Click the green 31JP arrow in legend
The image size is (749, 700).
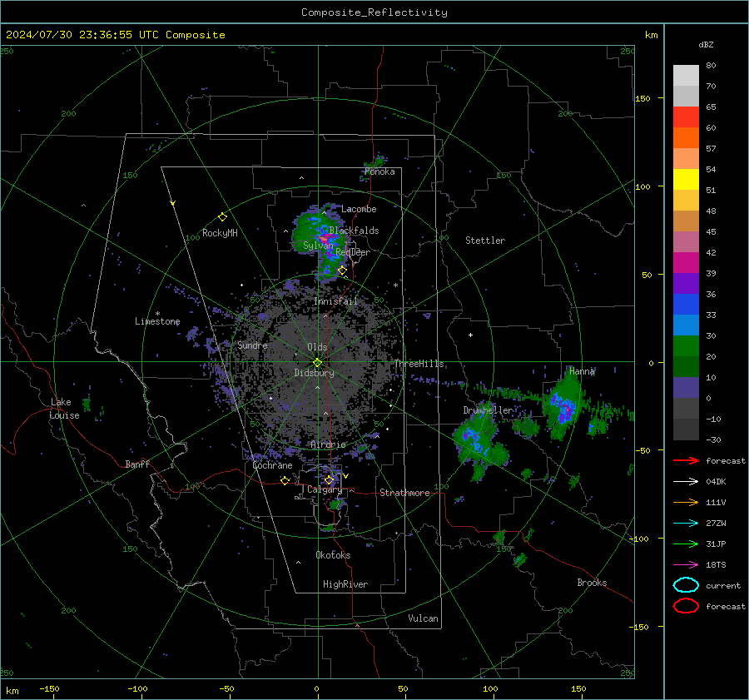(686, 544)
